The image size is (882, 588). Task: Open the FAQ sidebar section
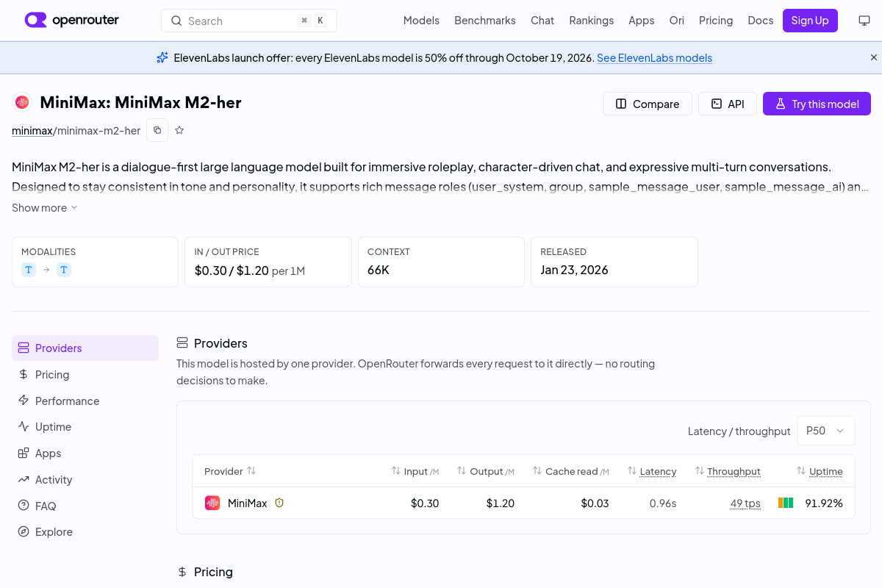tap(85, 506)
